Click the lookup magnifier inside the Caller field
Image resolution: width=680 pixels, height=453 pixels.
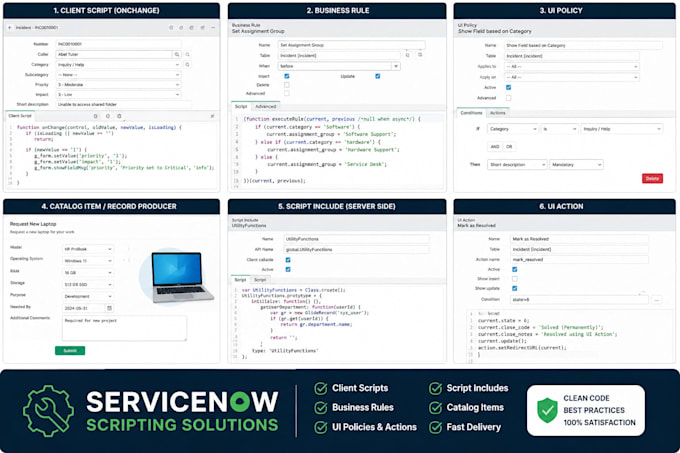click(x=177, y=54)
